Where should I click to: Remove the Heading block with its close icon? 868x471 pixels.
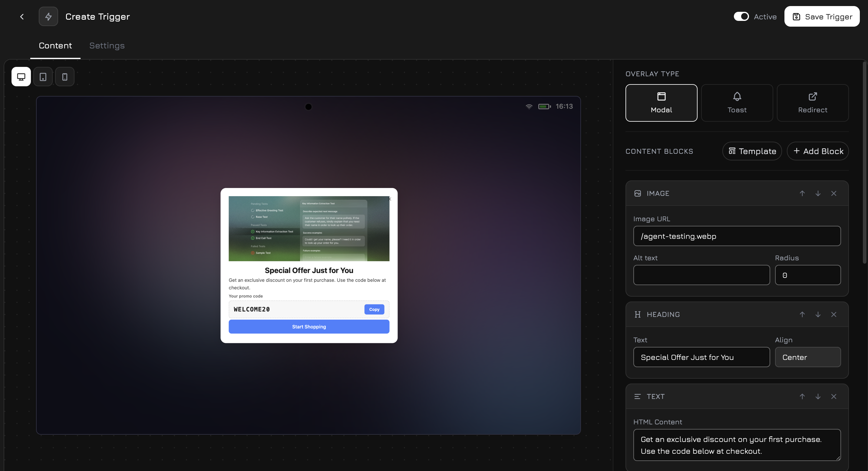pyautogui.click(x=834, y=314)
